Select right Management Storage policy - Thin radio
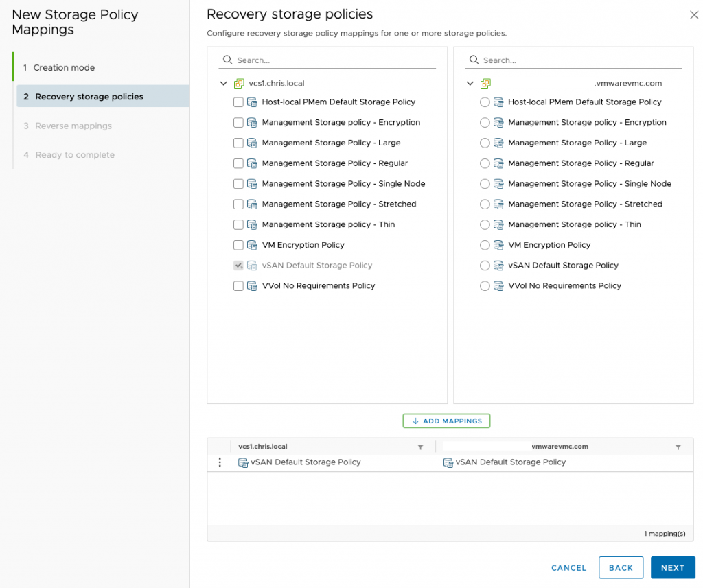This screenshot has width=703, height=588. pyautogui.click(x=485, y=224)
